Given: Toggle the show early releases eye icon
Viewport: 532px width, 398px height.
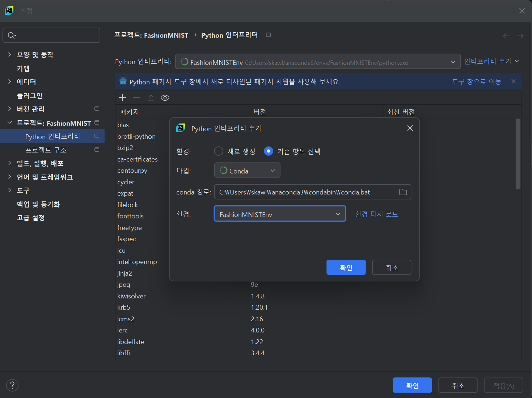Looking at the screenshot, I should (165, 98).
